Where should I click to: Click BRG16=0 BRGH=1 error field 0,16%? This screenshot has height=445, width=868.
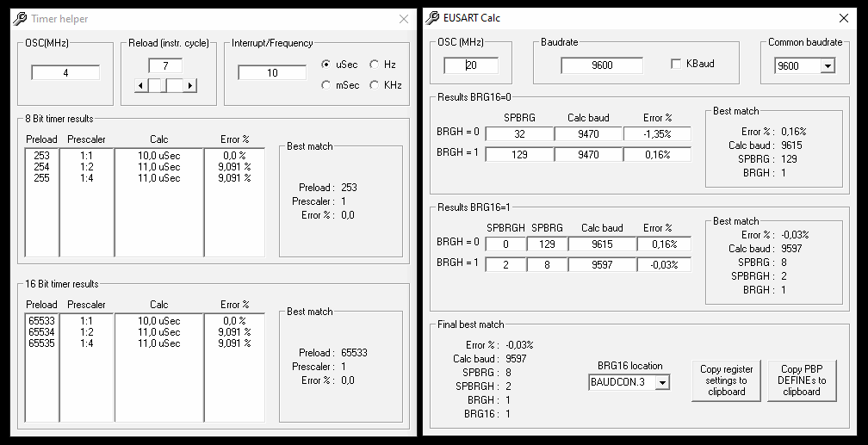pyautogui.click(x=657, y=154)
